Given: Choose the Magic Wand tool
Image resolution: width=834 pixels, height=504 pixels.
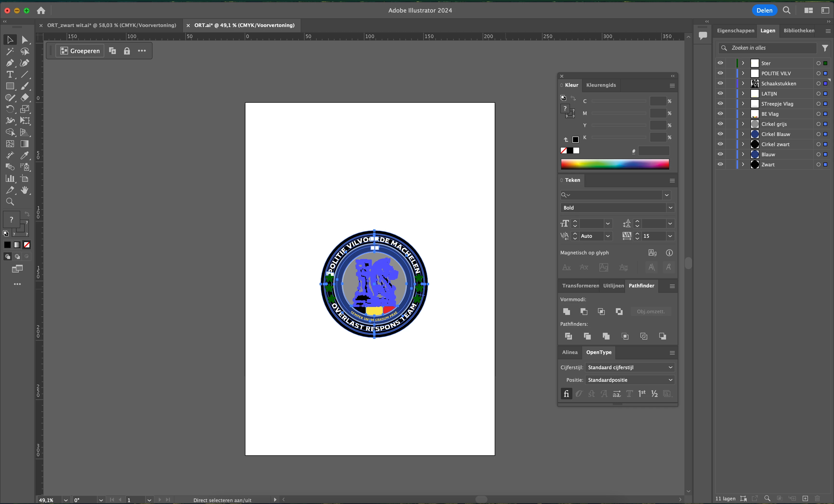Looking at the screenshot, I should (9, 51).
